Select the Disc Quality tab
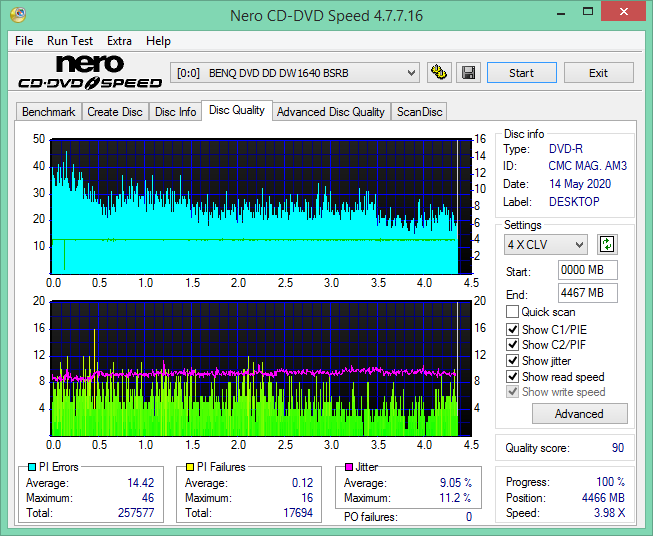This screenshot has width=653, height=536. tap(237, 110)
